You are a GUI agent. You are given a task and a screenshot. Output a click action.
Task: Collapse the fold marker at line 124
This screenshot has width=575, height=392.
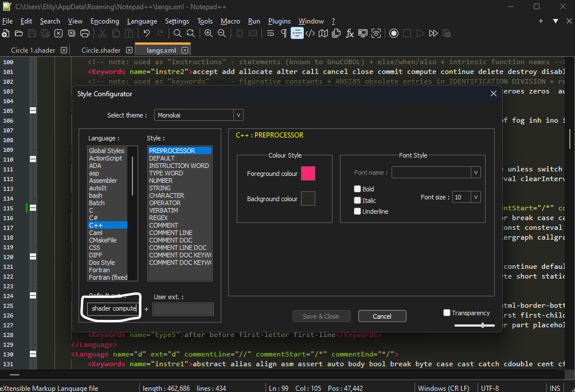[33, 296]
